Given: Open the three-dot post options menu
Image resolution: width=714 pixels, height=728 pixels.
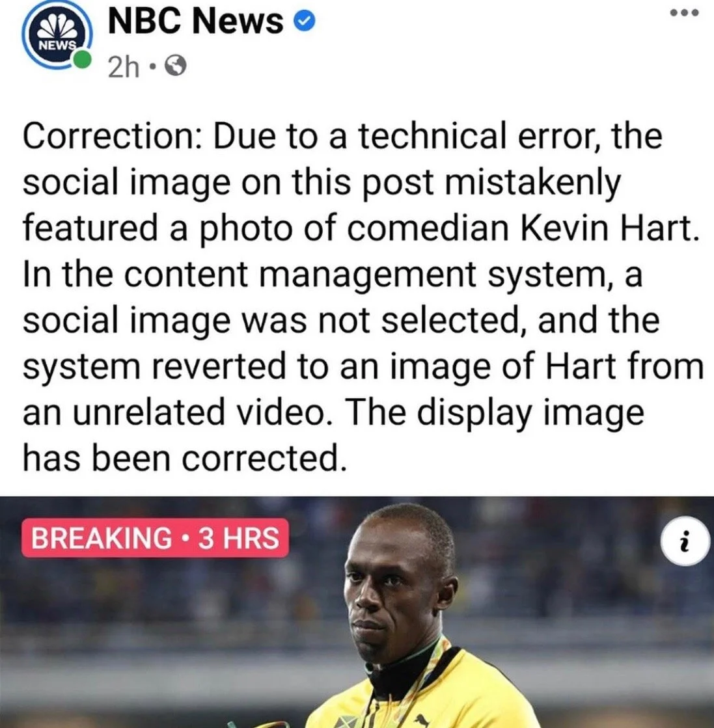Looking at the screenshot, I should [685, 12].
